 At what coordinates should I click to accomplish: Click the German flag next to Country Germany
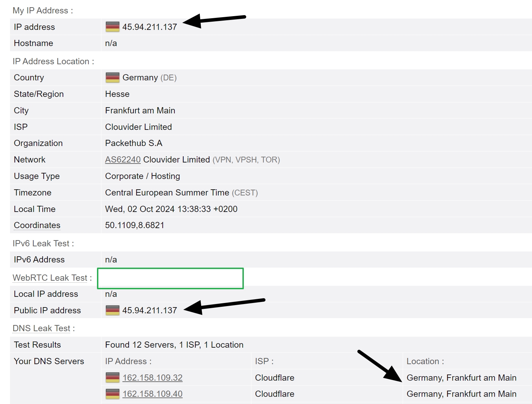(x=112, y=78)
